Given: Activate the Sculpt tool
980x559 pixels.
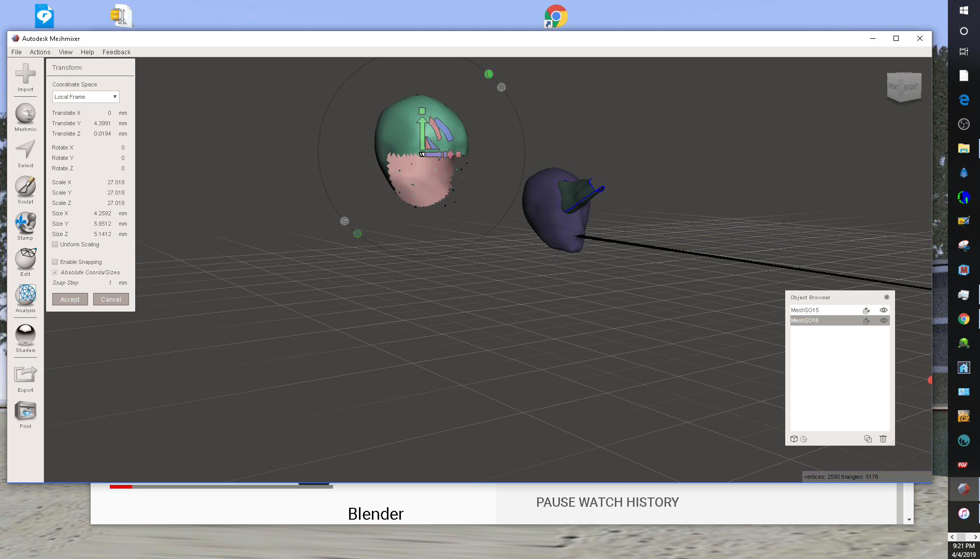Looking at the screenshot, I should coord(25,188).
